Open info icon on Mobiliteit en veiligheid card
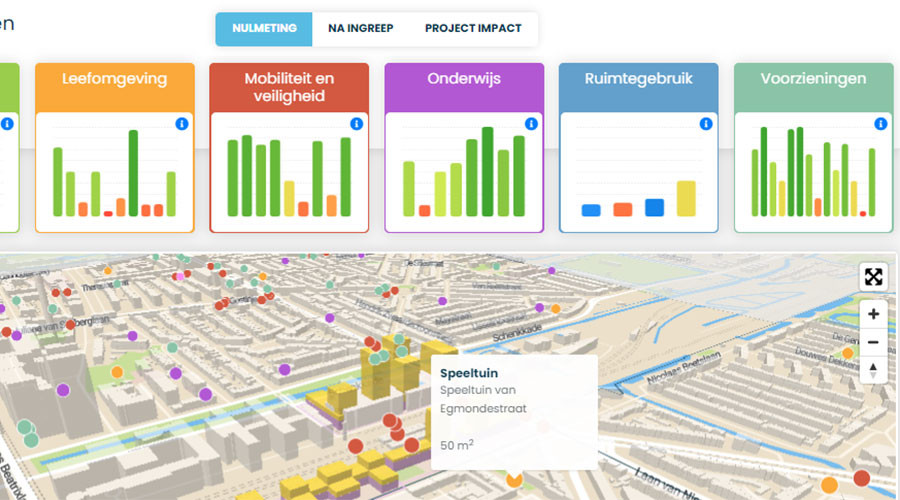 pos(356,123)
